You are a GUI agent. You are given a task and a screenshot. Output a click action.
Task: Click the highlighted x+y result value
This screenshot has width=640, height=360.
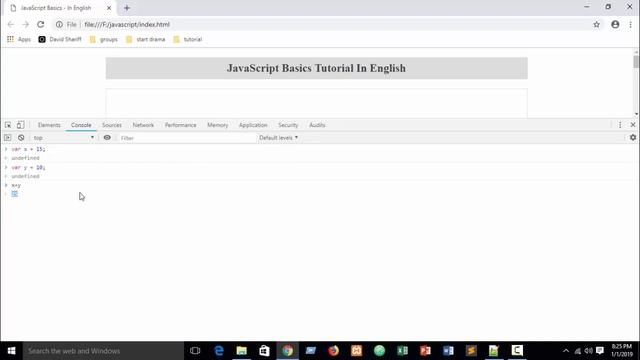click(x=15, y=194)
